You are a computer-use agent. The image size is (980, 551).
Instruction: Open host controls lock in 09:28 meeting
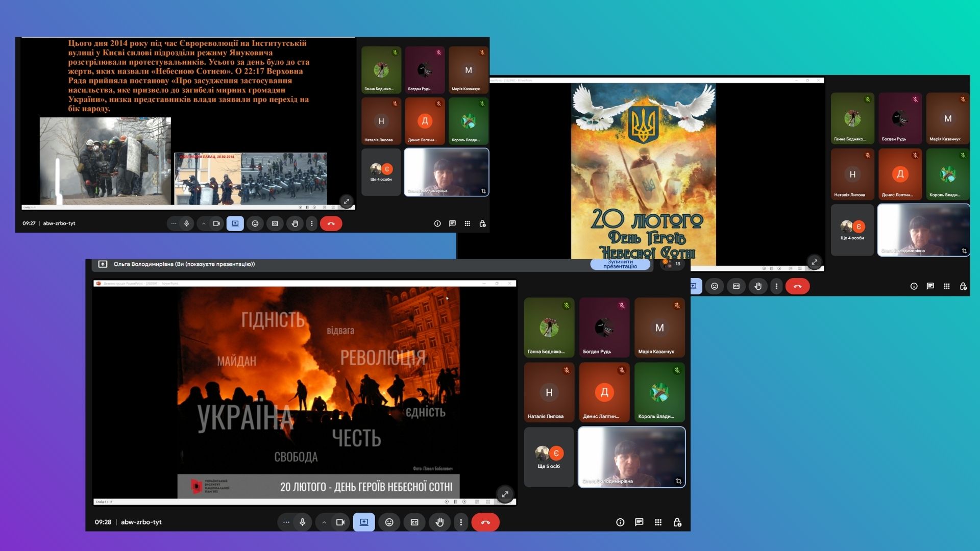pyautogui.click(x=677, y=522)
